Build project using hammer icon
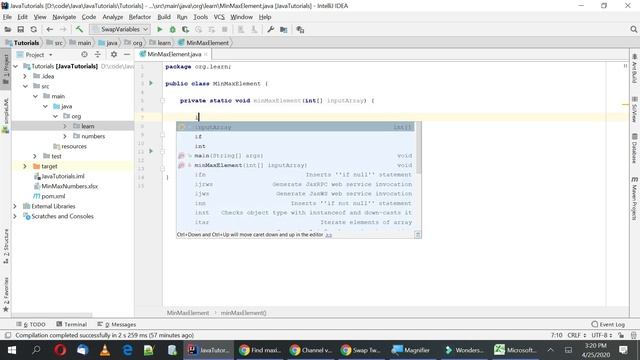Screen dimensions: 640x360 click(x=79, y=29)
